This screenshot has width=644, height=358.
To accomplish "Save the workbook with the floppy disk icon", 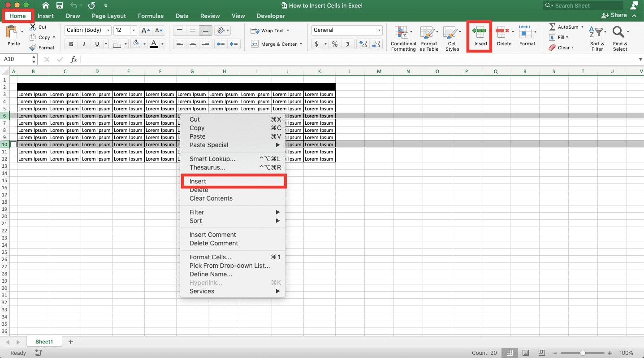I will [60, 6].
